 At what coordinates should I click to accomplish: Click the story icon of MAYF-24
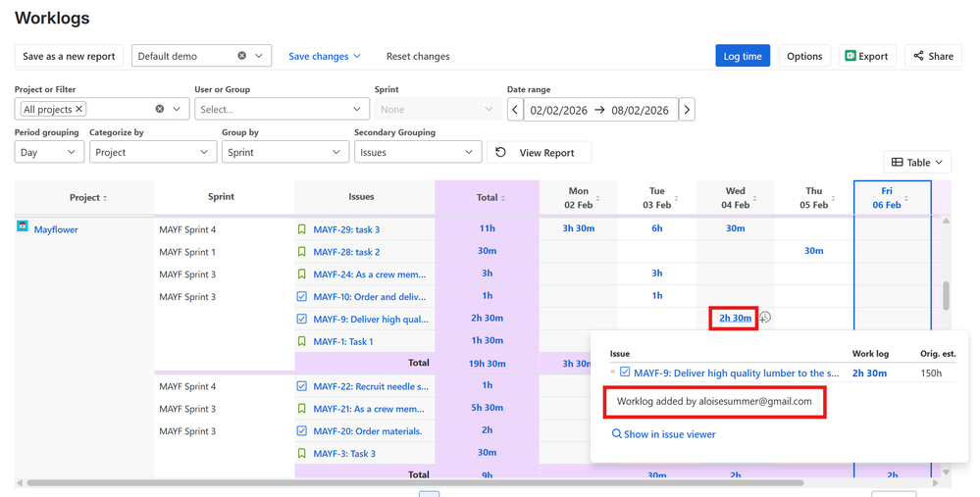tap(302, 274)
